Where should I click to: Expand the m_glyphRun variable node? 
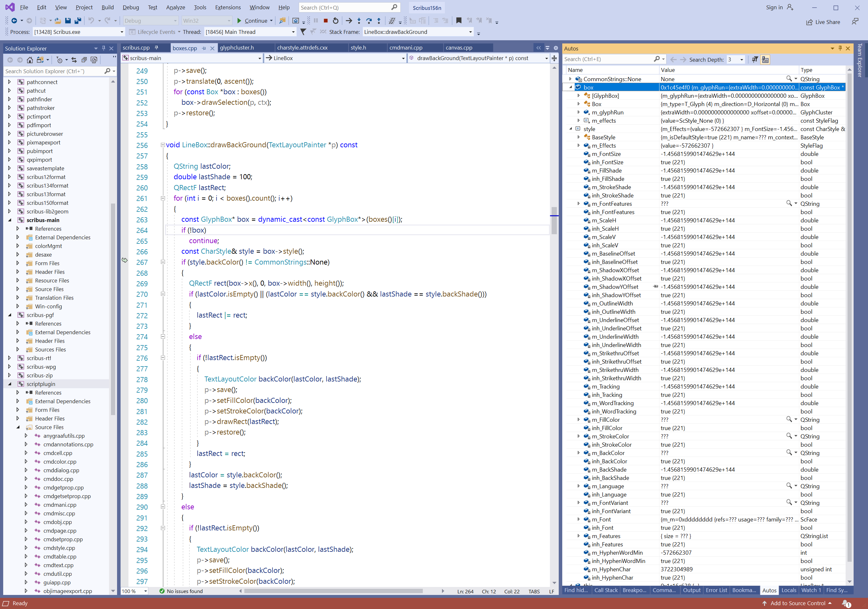[578, 112]
